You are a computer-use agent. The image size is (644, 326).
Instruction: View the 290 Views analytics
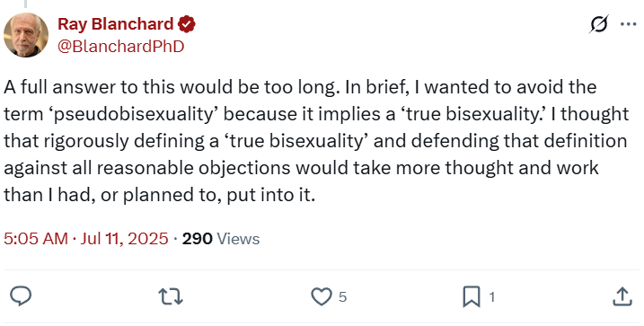[x=221, y=239]
